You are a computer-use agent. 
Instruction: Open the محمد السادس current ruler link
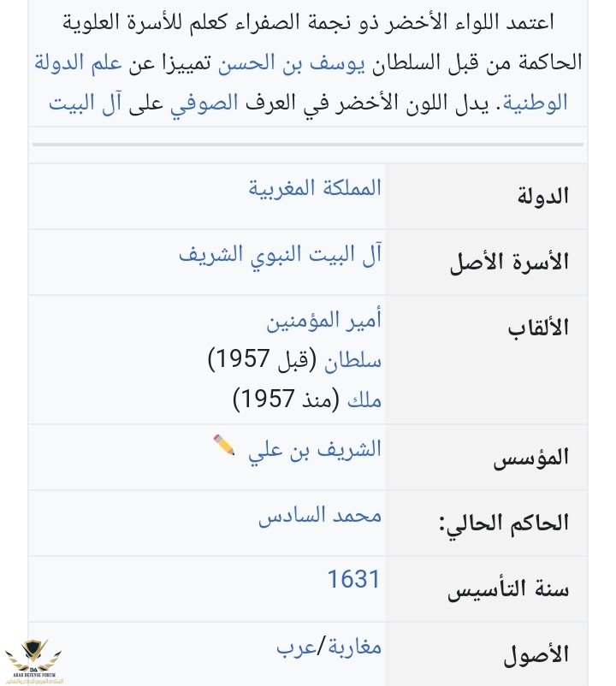[320, 516]
